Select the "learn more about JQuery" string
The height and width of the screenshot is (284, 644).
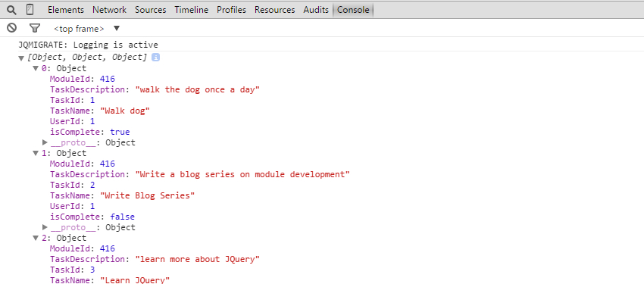click(198, 259)
